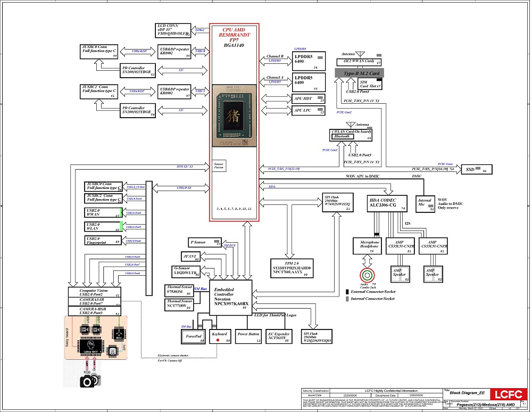Image resolution: width=532 pixels, height=412 pixels.
Task: Click the EC Expender NCT5635Y block
Action: [279, 336]
